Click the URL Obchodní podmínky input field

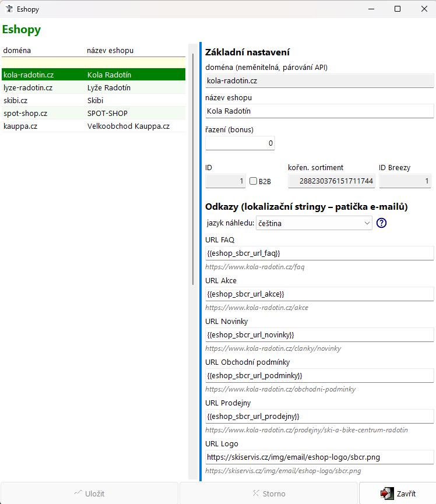click(319, 376)
